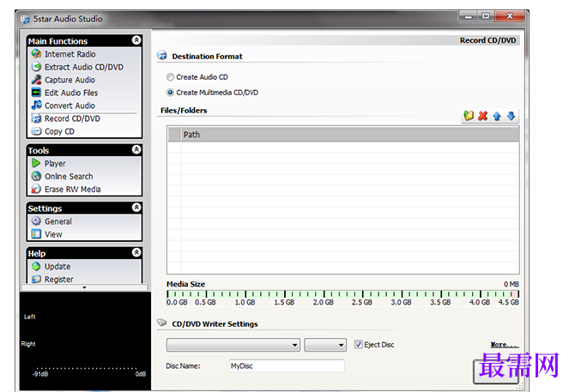
Task: Collapse the Tools panel
Action: pos(136,149)
